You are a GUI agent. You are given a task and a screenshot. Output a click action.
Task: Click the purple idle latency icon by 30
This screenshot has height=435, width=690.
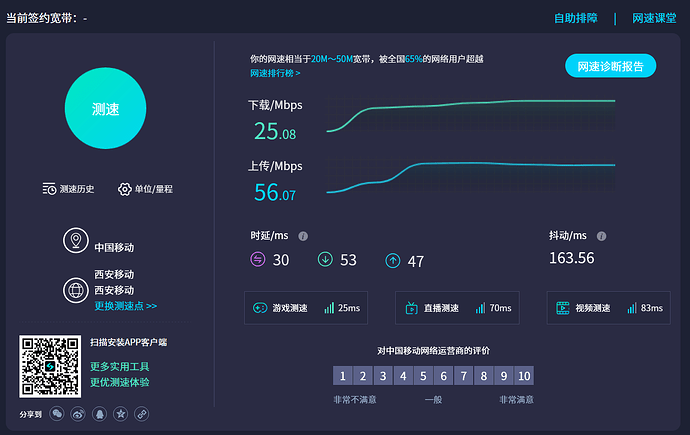[258, 259]
